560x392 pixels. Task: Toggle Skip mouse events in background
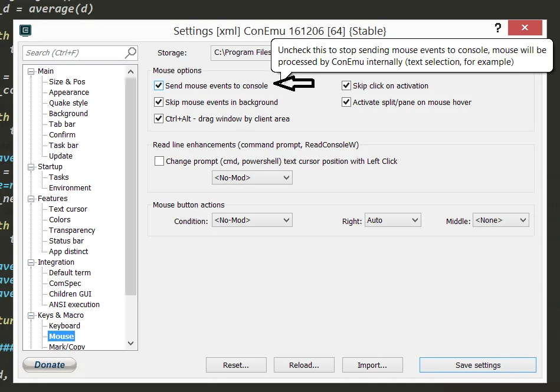click(159, 102)
